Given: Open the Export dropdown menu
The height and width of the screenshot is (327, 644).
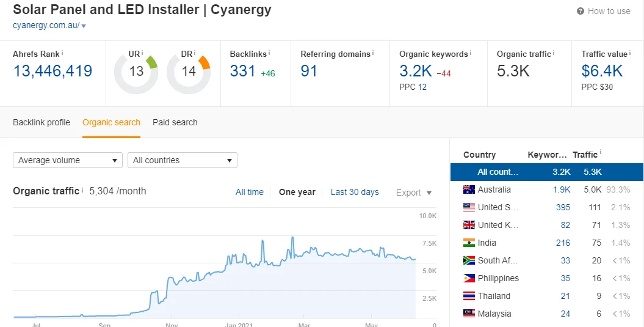Looking at the screenshot, I should point(414,193).
